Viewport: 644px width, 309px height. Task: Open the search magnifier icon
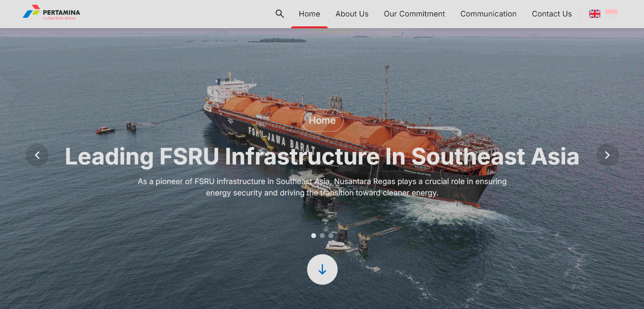point(280,14)
